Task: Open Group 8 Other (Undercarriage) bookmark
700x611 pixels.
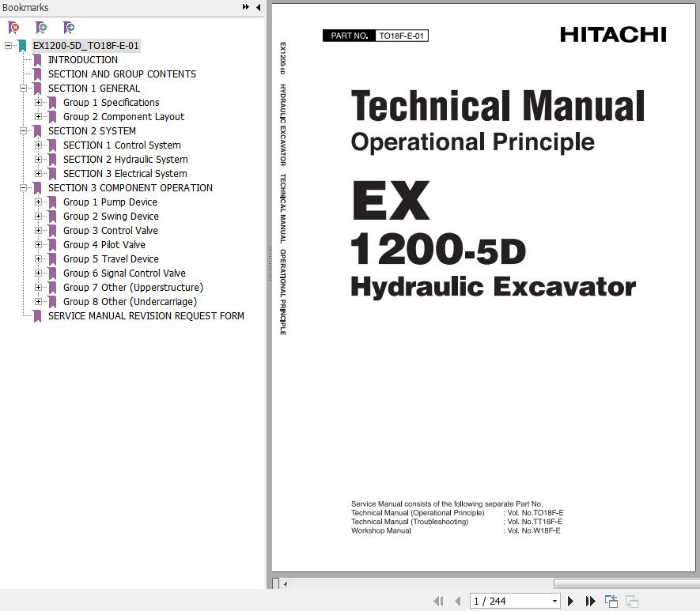Action: (x=130, y=302)
